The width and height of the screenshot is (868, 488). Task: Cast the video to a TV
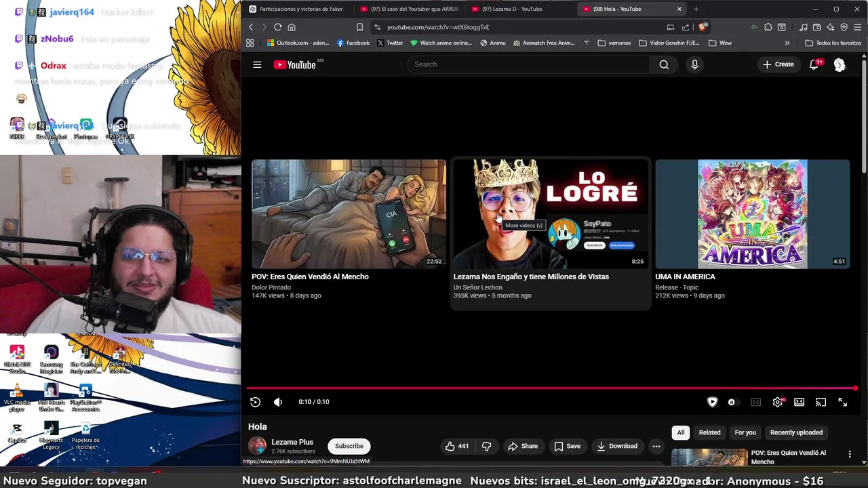[821, 402]
